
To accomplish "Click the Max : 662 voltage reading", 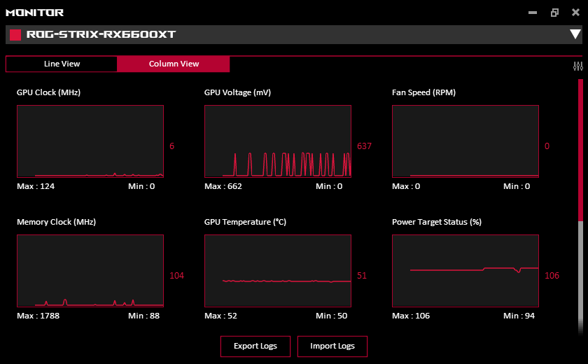I will pos(223,186).
